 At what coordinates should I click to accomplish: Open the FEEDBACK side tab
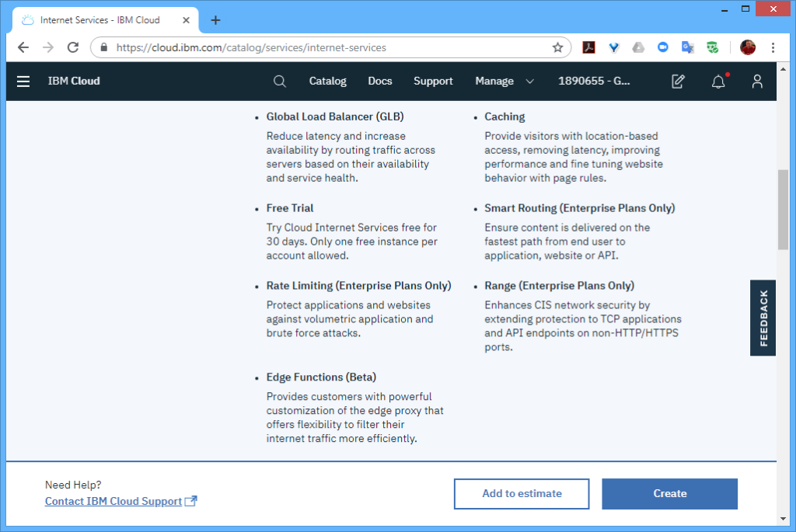(x=763, y=318)
